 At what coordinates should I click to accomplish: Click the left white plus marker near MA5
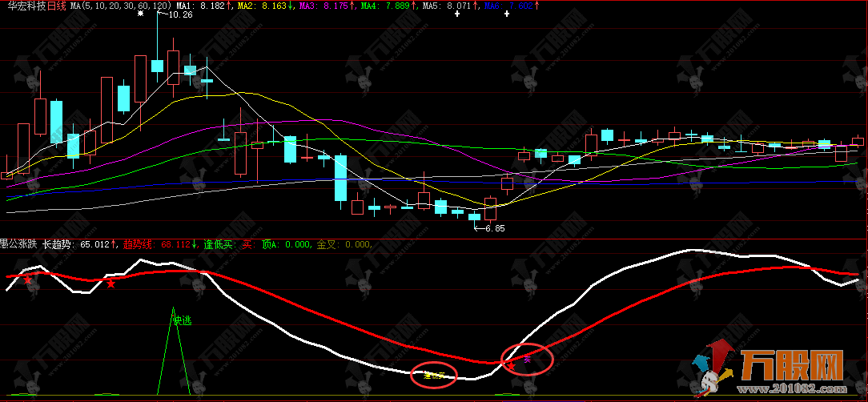456,14
